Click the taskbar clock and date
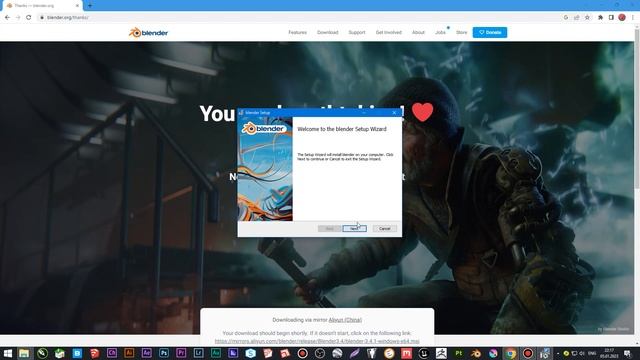The width and height of the screenshot is (640, 360). click(609, 353)
